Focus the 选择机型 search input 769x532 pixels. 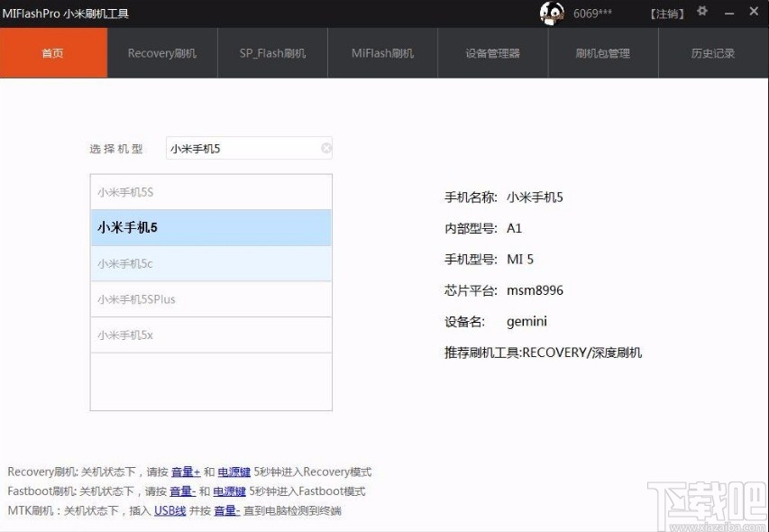point(249,148)
